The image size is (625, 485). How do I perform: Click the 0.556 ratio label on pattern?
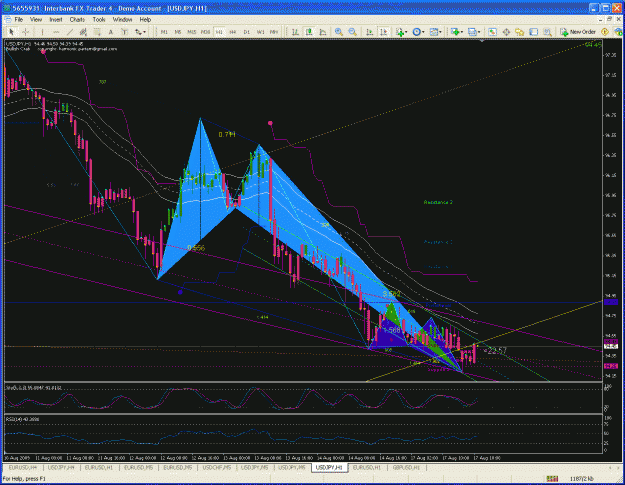coord(196,248)
